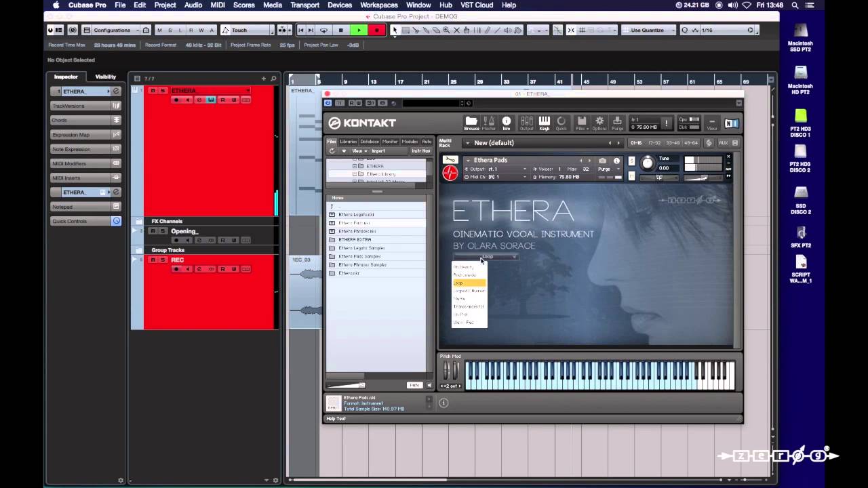
Task: Open Kontakt Options gear icon
Action: tap(599, 123)
